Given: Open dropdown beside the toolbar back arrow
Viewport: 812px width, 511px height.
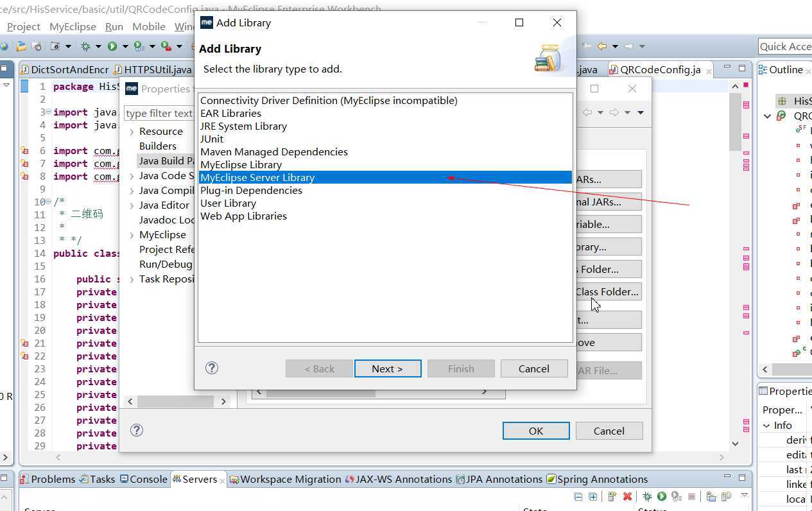Looking at the screenshot, I should 615,46.
